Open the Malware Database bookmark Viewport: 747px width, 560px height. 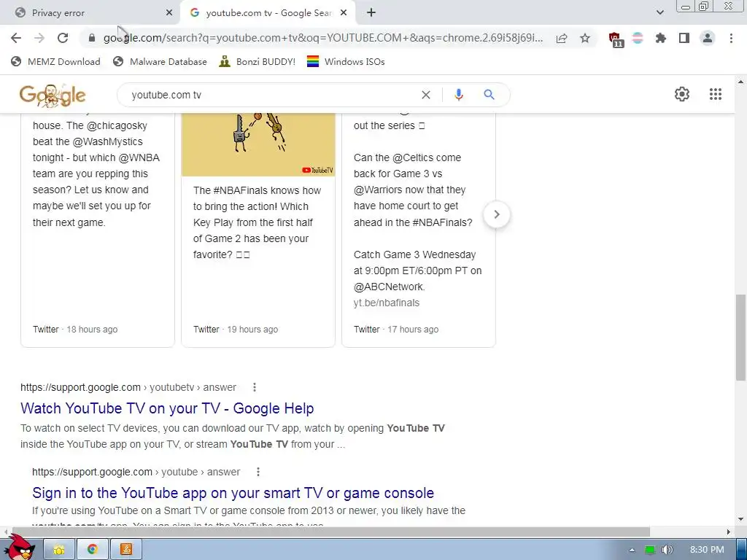pyautogui.click(x=160, y=61)
